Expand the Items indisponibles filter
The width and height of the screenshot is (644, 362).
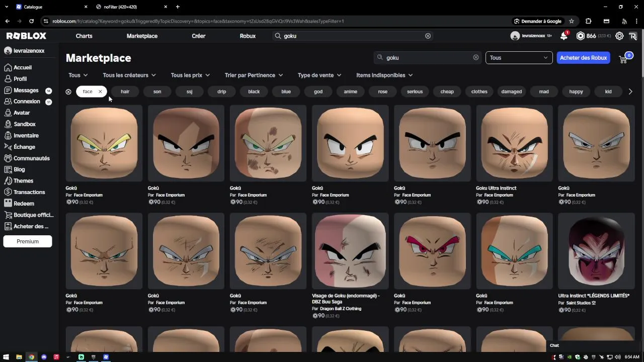point(384,75)
